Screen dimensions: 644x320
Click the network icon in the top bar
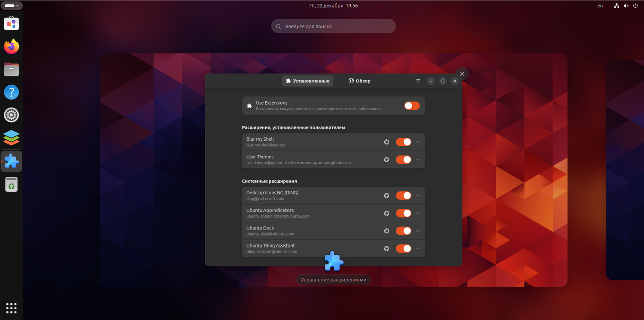(x=617, y=6)
